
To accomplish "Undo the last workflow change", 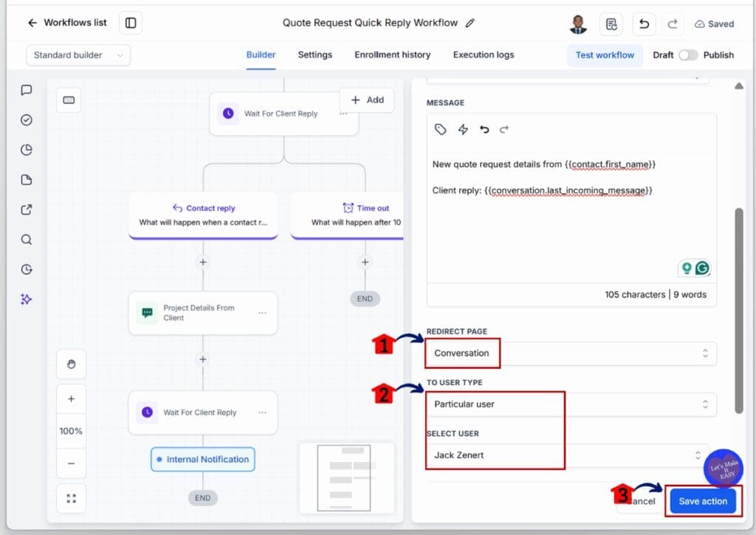I will [644, 24].
